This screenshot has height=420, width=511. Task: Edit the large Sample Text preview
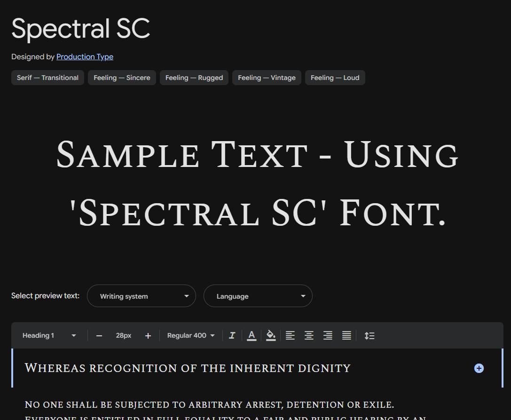coord(258,183)
